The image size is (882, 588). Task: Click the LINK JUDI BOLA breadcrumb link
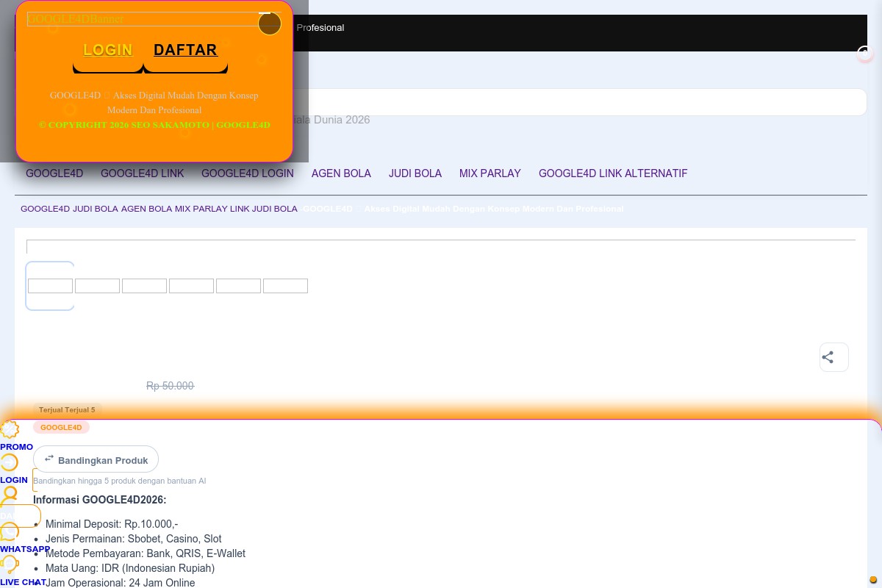tap(264, 209)
